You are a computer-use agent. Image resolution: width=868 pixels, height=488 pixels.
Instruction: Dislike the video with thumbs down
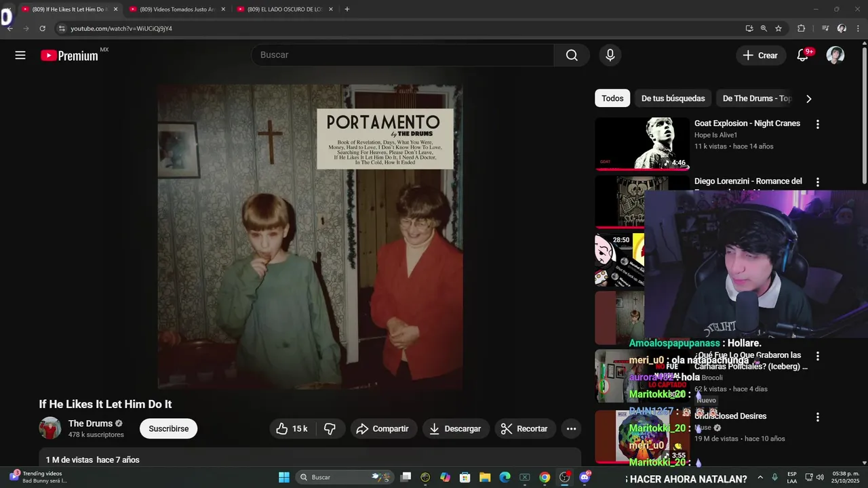coord(330,428)
